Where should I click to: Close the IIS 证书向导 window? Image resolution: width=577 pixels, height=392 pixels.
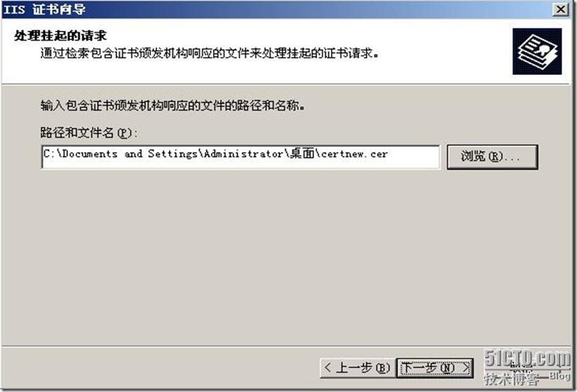[561, 9]
